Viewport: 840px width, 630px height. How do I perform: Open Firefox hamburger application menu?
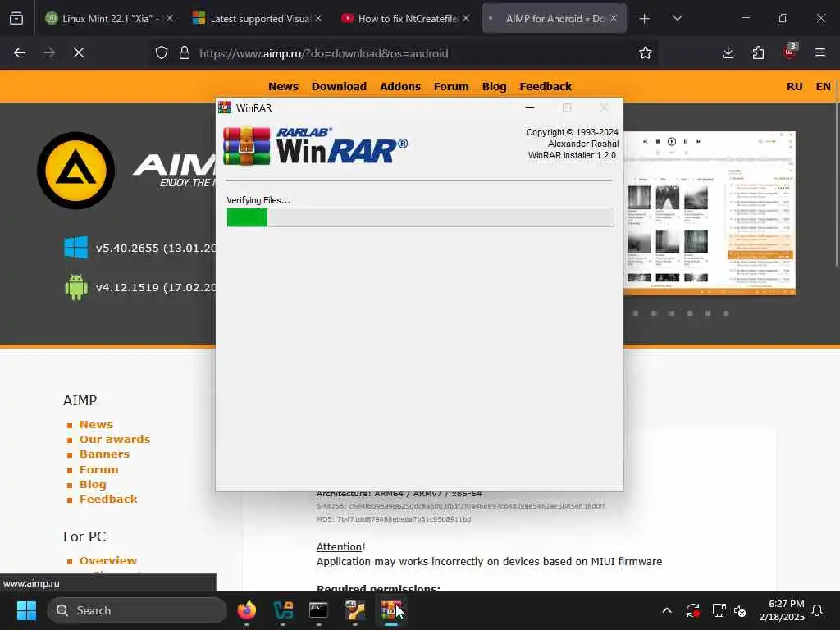[x=820, y=53]
